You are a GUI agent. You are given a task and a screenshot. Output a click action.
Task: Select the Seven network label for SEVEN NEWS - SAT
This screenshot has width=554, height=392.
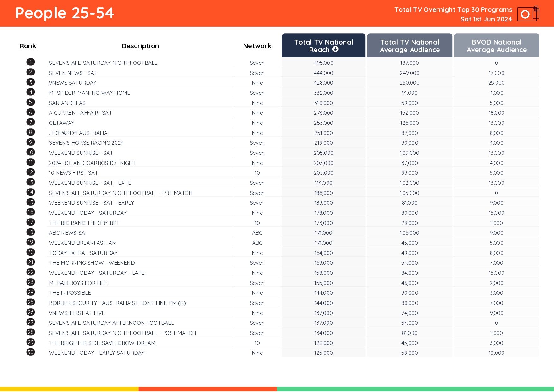click(257, 73)
